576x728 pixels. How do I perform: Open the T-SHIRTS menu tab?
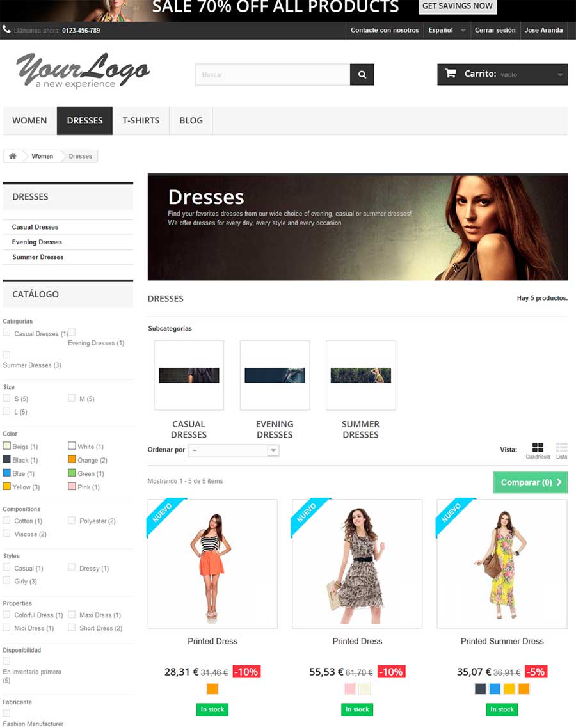(141, 120)
